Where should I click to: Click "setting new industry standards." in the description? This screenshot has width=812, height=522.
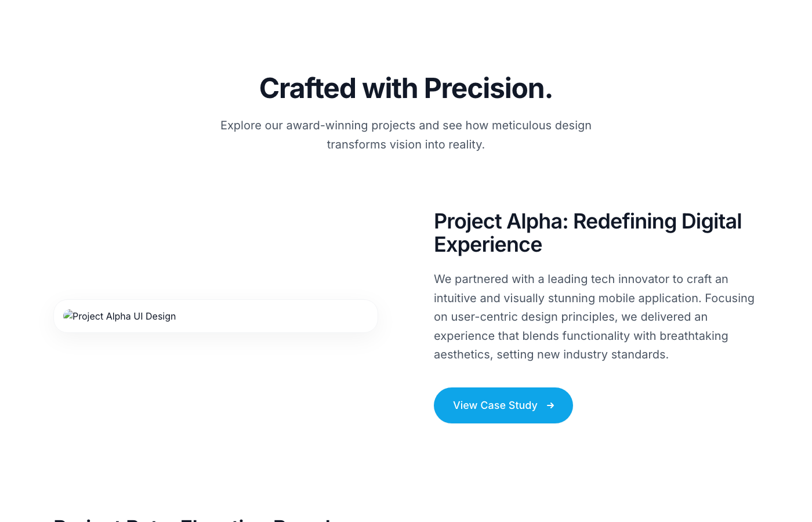pyautogui.click(x=582, y=355)
